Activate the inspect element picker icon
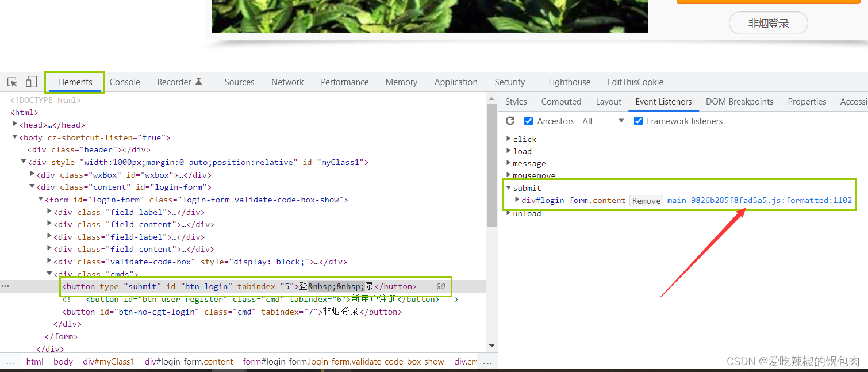The width and height of the screenshot is (868, 372). 12,82
